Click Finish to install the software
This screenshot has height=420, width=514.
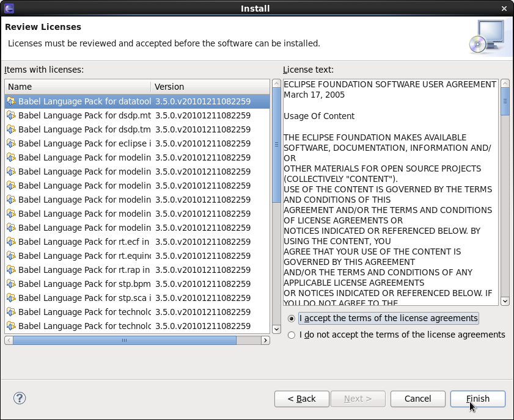point(477,399)
